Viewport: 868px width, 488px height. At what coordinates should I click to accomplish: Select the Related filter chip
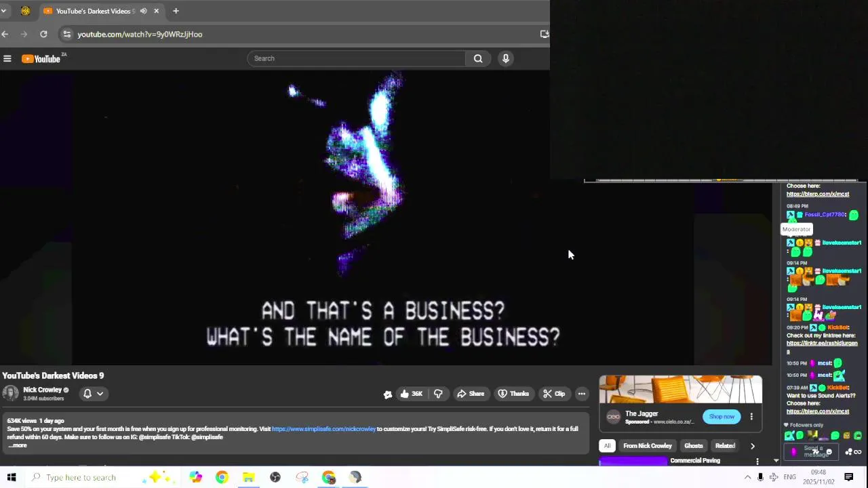(x=725, y=446)
